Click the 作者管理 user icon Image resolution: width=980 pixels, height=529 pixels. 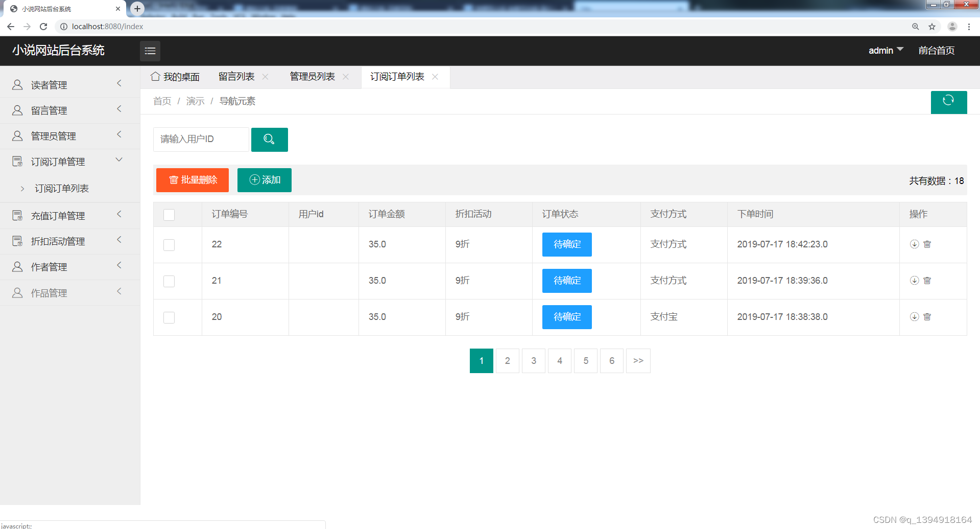click(17, 267)
